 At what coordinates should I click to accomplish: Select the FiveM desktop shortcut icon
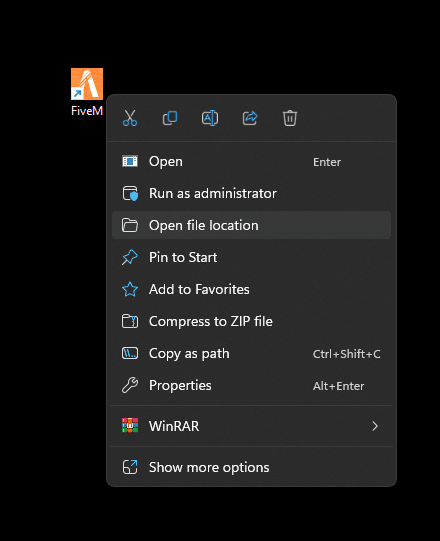[87, 84]
